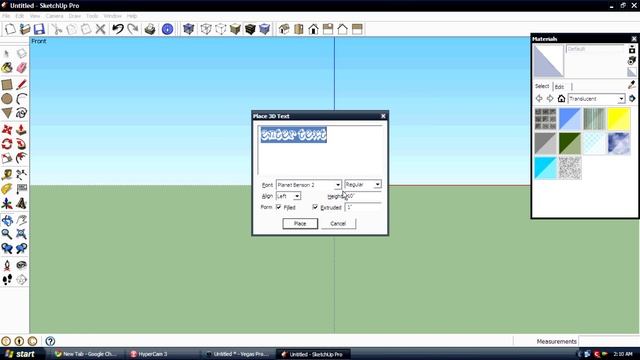The height and width of the screenshot is (360, 640).
Task: Click the Height input field
Action: pos(363,196)
